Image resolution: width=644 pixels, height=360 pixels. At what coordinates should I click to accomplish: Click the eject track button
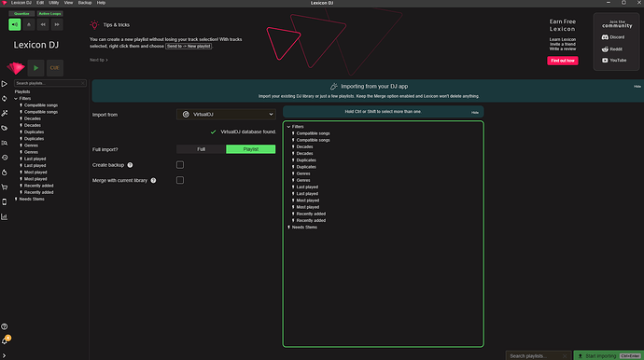[x=29, y=24]
